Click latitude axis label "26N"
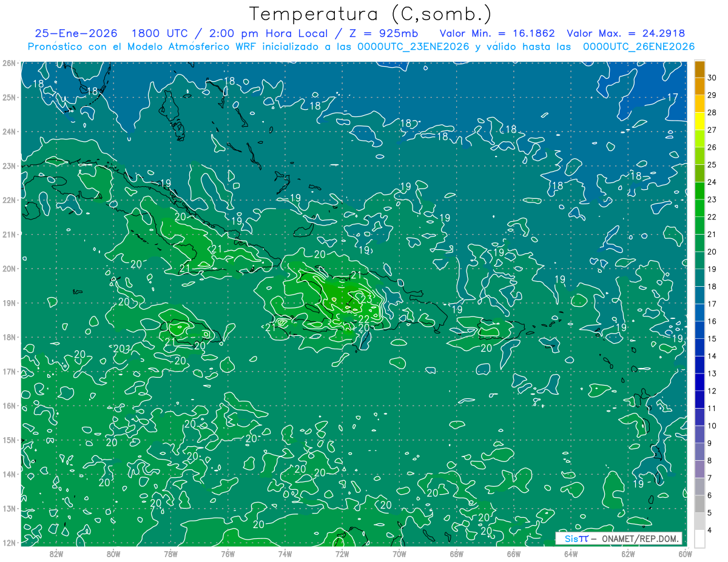This screenshot has height=562, width=728. click(x=8, y=63)
